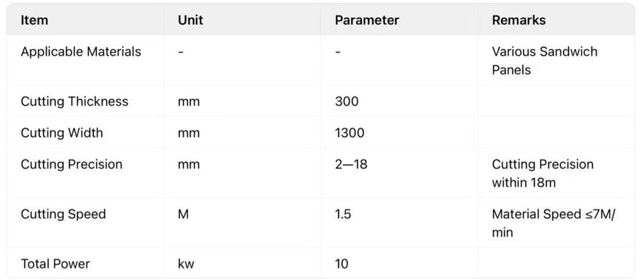Click the Item column header
This screenshot has width=644, height=280.
(x=34, y=20)
